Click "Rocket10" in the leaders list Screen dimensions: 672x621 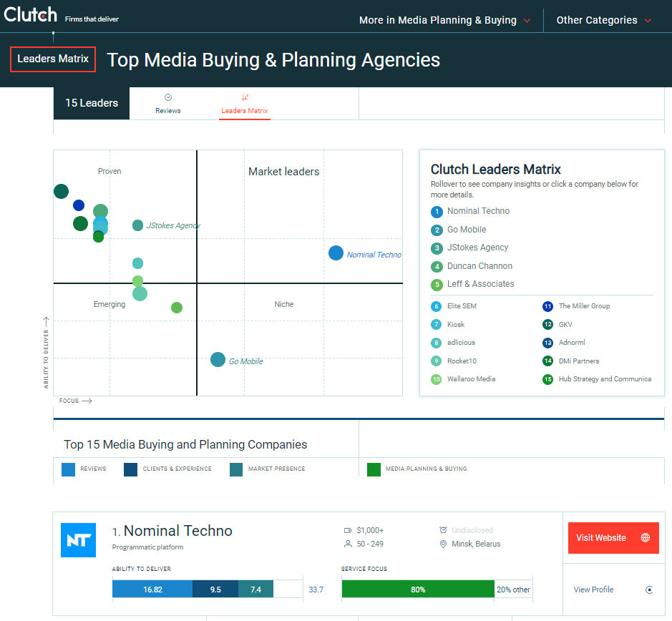point(462,361)
